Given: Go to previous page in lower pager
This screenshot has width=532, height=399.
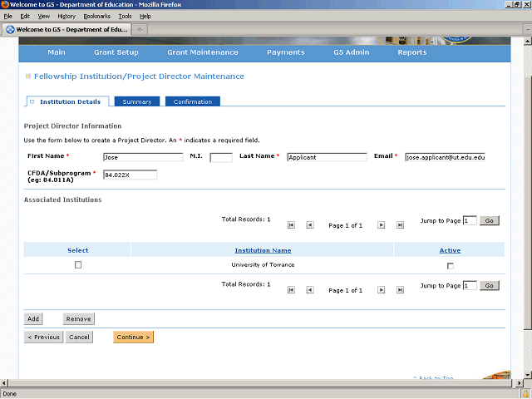Looking at the screenshot, I should [310, 290].
